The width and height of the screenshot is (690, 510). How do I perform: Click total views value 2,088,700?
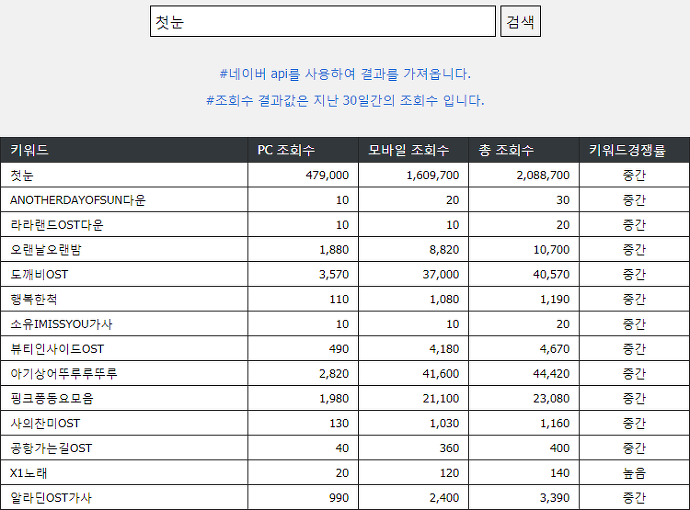543,175
